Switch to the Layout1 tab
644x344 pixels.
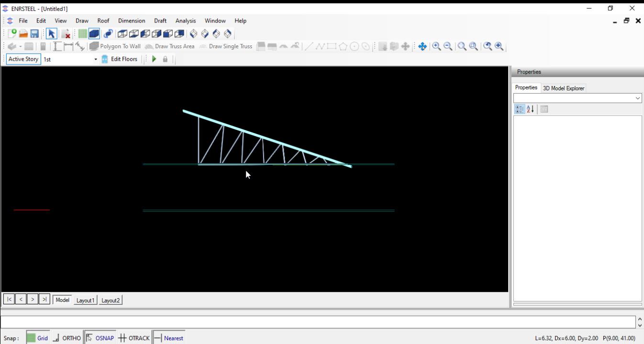pyautogui.click(x=85, y=300)
